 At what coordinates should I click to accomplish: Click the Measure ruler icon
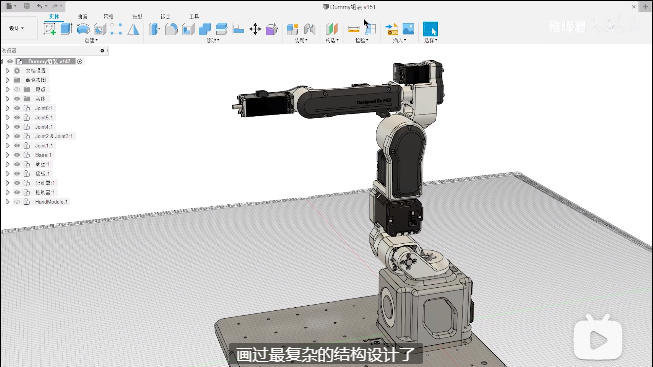[354, 29]
